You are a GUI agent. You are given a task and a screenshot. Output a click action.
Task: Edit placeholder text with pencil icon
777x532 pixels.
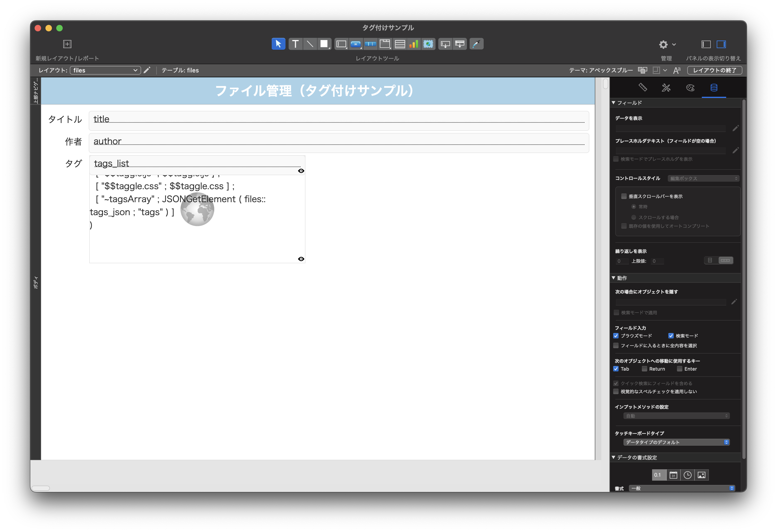735,151
